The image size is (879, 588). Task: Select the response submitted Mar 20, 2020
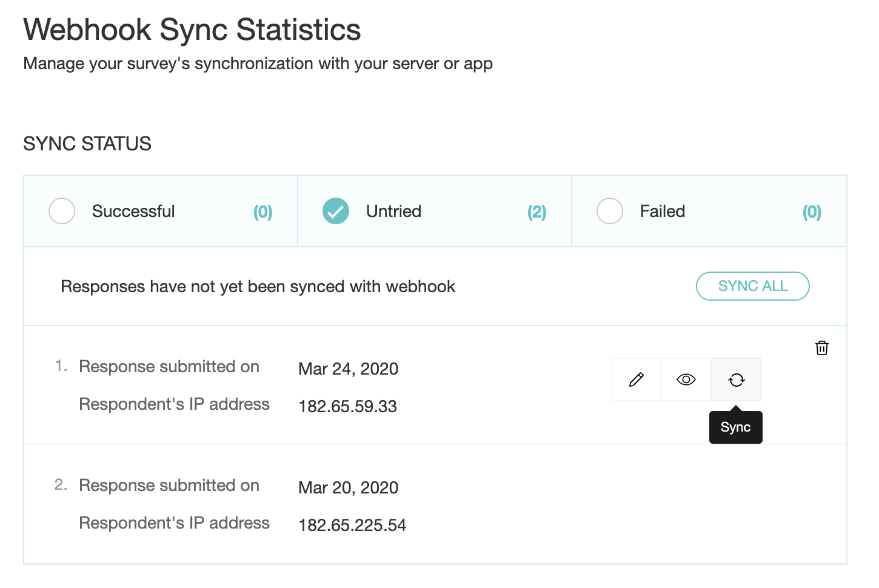tap(348, 487)
